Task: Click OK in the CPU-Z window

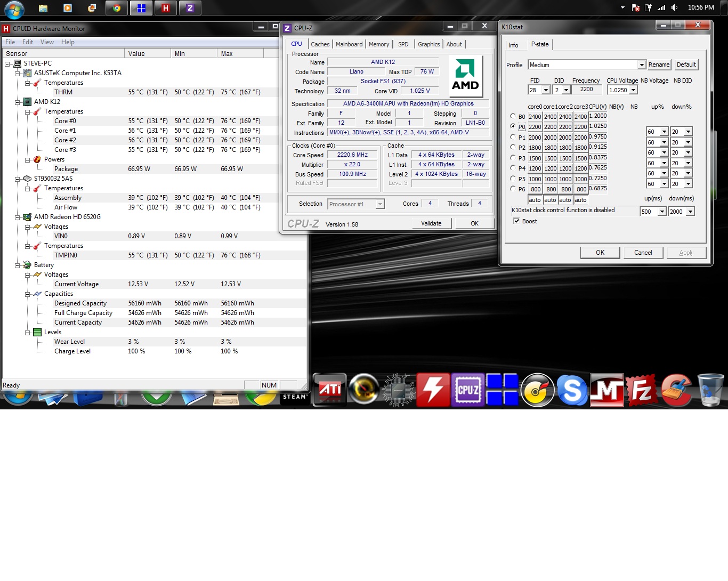Action: [474, 223]
